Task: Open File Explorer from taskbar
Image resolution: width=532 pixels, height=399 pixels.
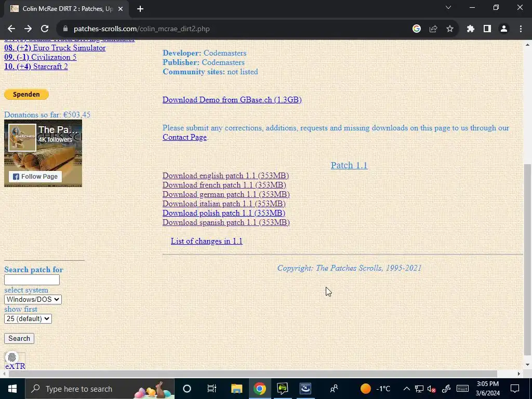Action: pos(236,389)
